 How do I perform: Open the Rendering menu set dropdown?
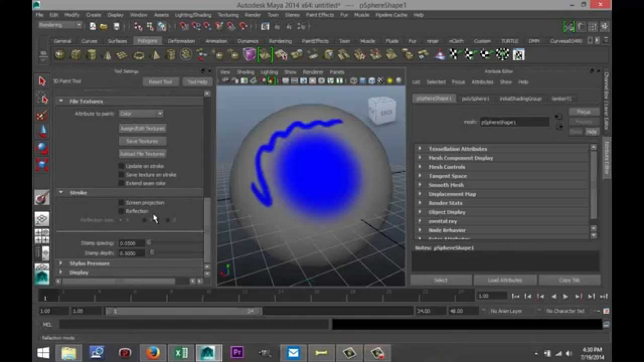tap(60, 25)
